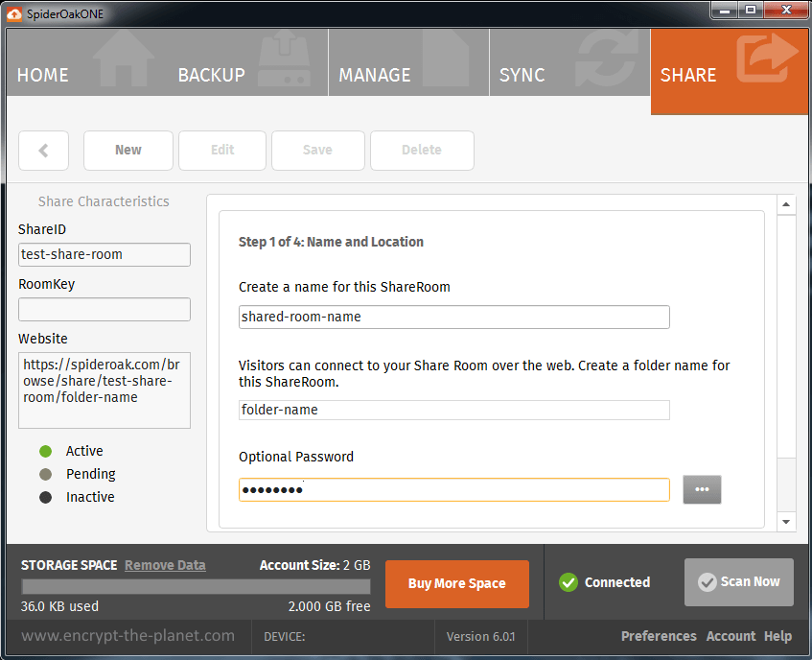Open the Help link
Viewport: 812px width, 660px height.
click(777, 636)
